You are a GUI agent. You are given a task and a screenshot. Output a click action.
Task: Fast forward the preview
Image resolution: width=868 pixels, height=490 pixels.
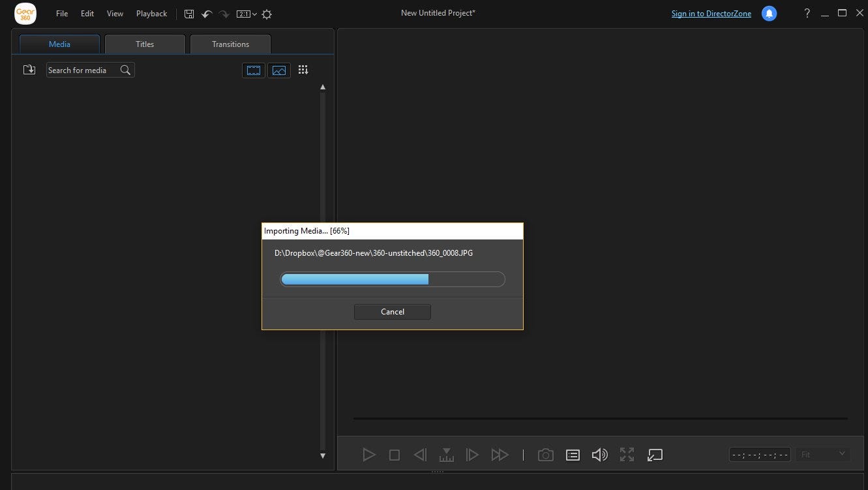click(500, 455)
